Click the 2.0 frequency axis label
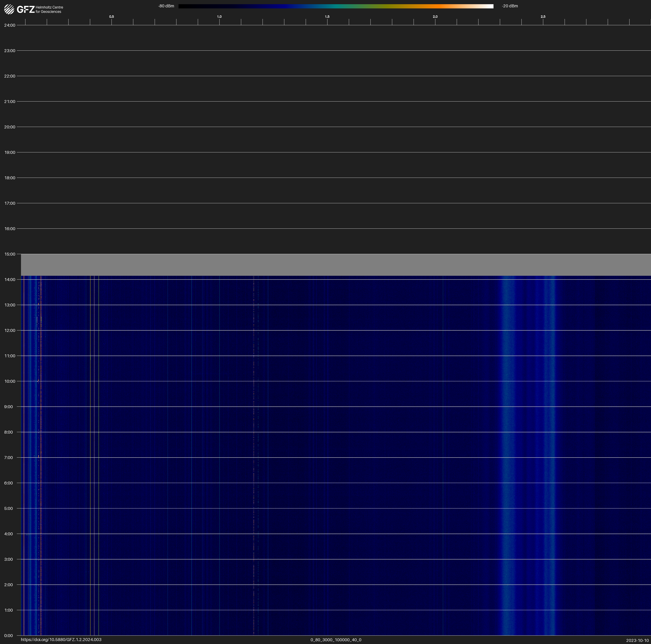 click(435, 17)
